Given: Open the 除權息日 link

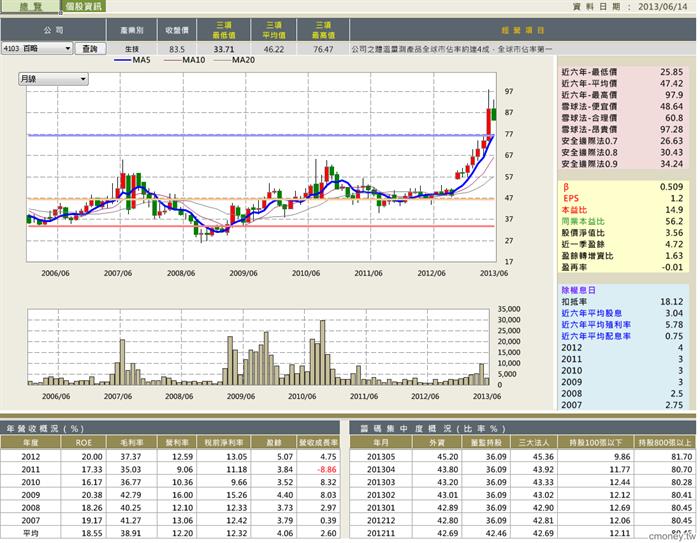Looking at the screenshot, I should pos(578,290).
